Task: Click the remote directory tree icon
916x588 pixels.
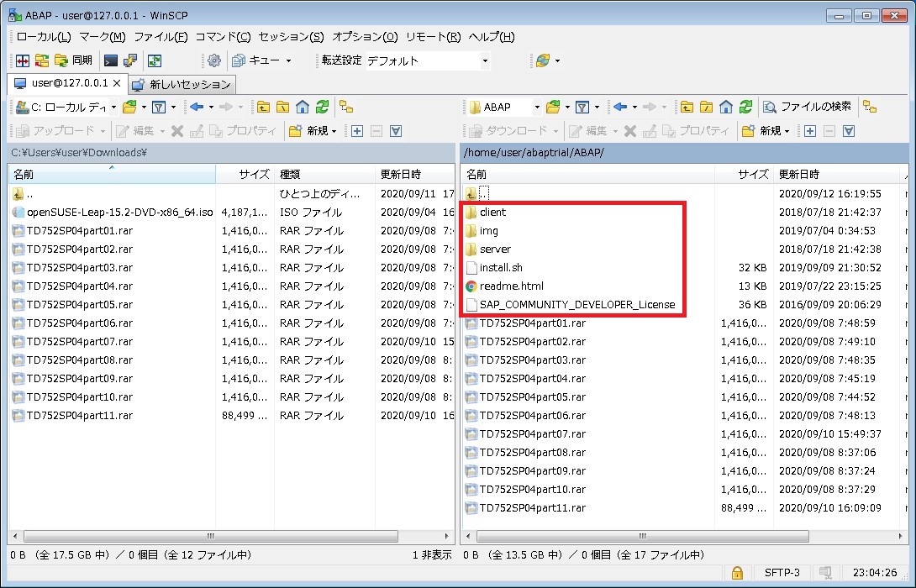Action: coord(870,107)
